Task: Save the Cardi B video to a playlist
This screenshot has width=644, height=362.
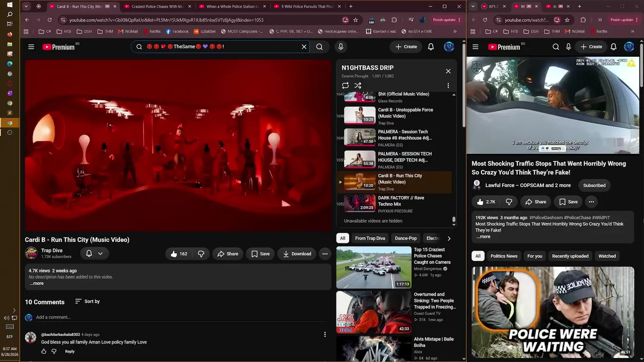Action: 260,254
